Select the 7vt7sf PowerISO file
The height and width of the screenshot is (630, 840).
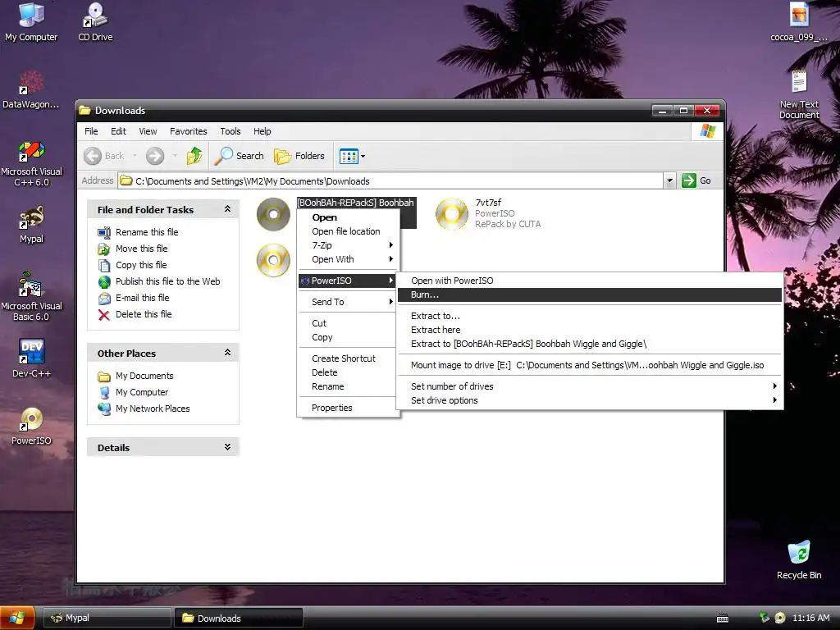(x=489, y=213)
